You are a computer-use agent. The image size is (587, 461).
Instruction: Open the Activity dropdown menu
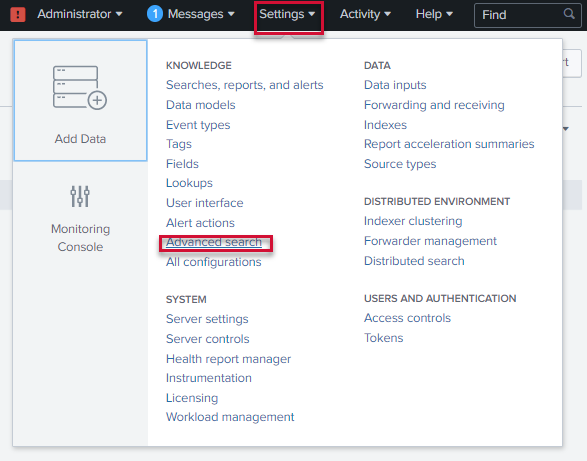point(365,14)
